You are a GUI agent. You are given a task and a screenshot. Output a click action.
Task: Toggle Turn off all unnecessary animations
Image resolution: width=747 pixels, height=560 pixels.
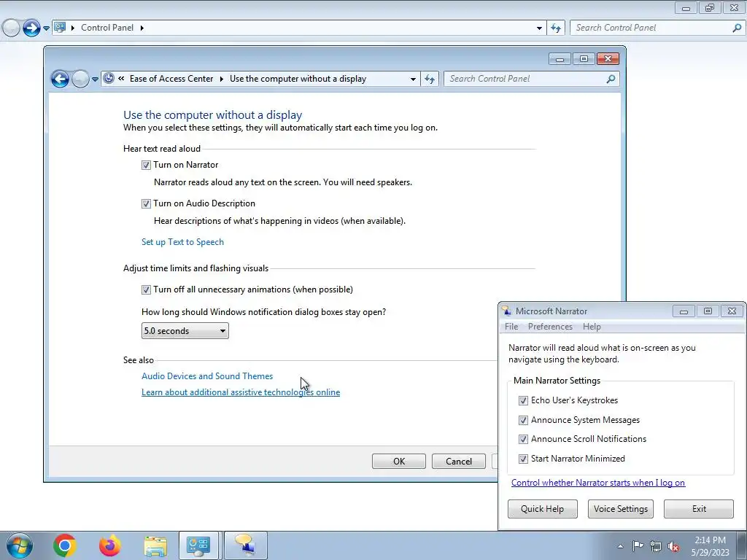pos(146,289)
